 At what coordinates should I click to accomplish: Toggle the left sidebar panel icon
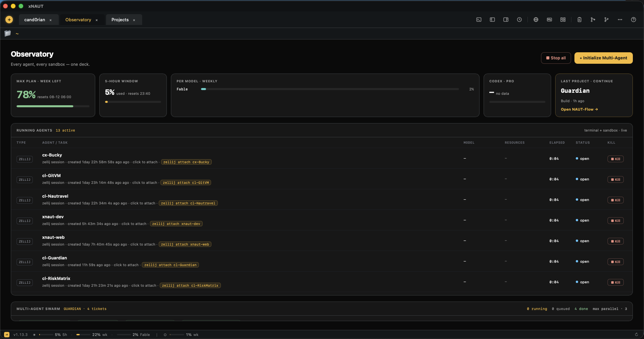point(492,20)
